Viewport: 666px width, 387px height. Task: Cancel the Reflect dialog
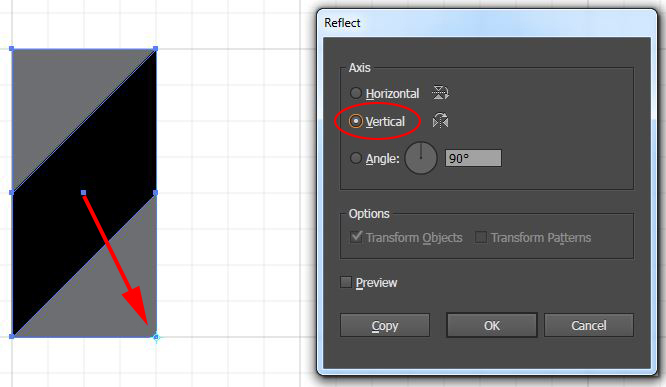(589, 325)
